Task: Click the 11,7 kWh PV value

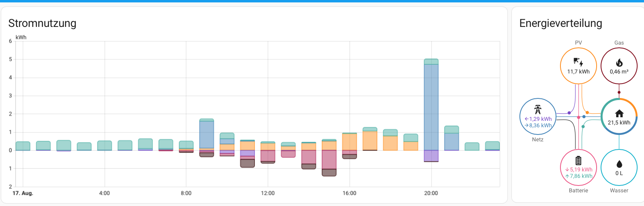Action: pyautogui.click(x=578, y=71)
